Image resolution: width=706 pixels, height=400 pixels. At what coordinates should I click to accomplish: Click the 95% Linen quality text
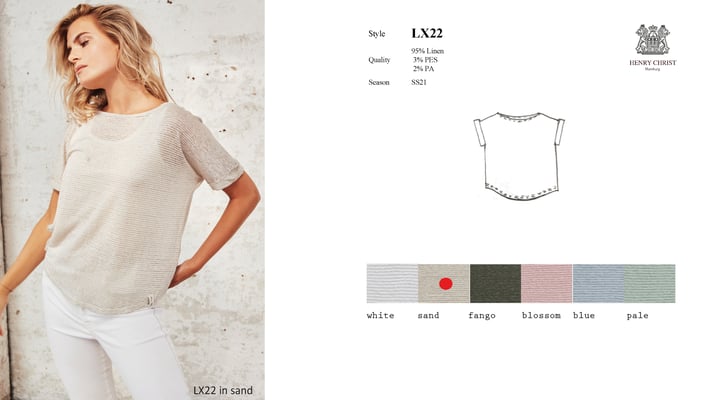(x=427, y=51)
